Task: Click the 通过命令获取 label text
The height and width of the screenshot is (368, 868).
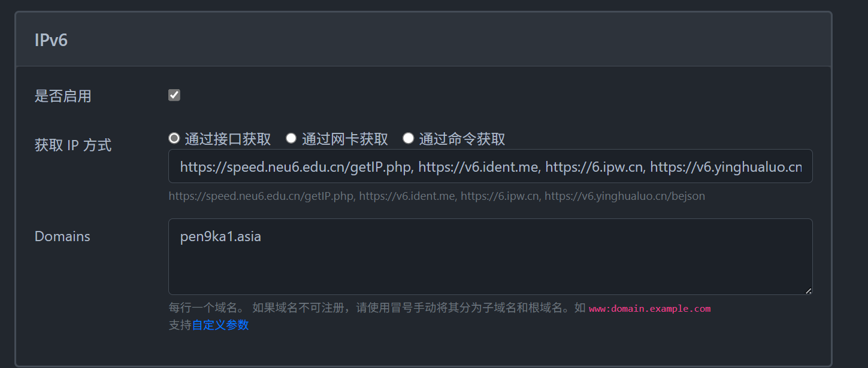Action: point(462,139)
